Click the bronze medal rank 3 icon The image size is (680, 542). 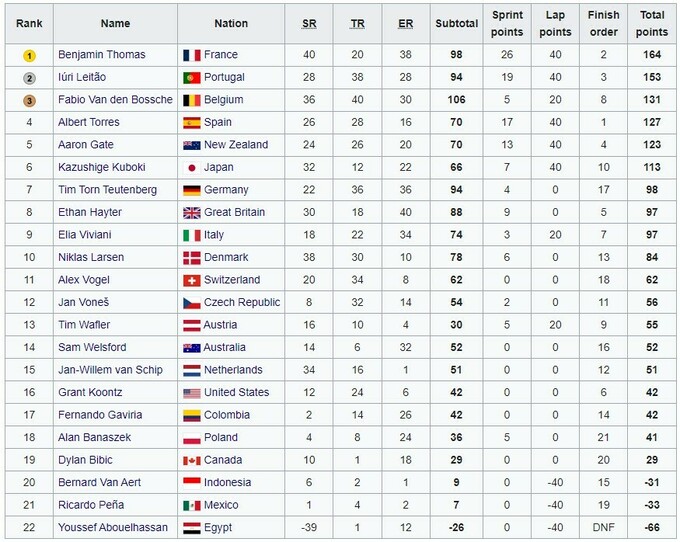(29, 100)
